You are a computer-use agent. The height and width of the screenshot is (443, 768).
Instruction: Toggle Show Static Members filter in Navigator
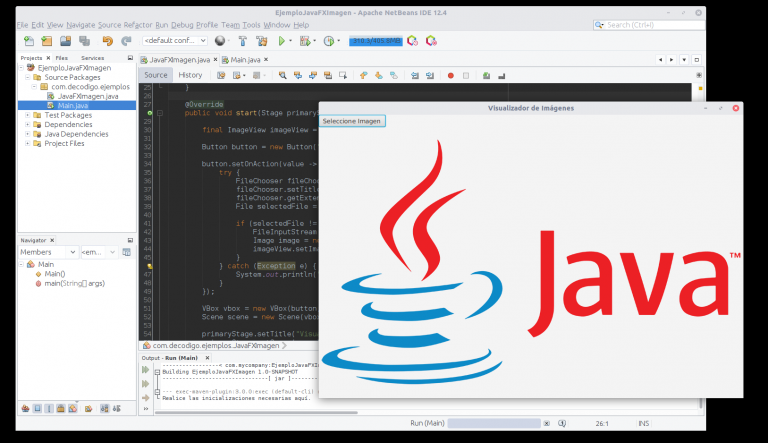pos(49,408)
